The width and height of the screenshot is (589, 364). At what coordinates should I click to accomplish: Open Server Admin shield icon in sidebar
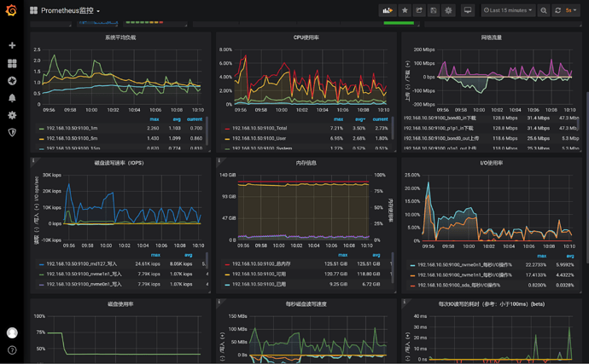click(12, 132)
